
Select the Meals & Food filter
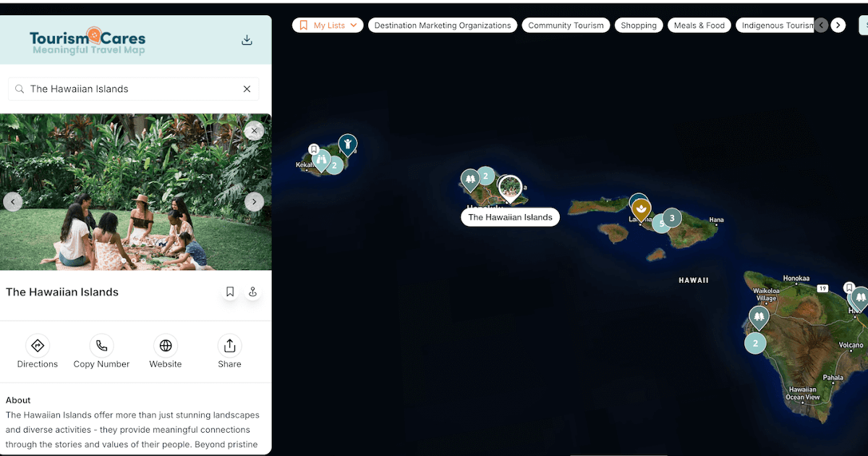click(699, 25)
